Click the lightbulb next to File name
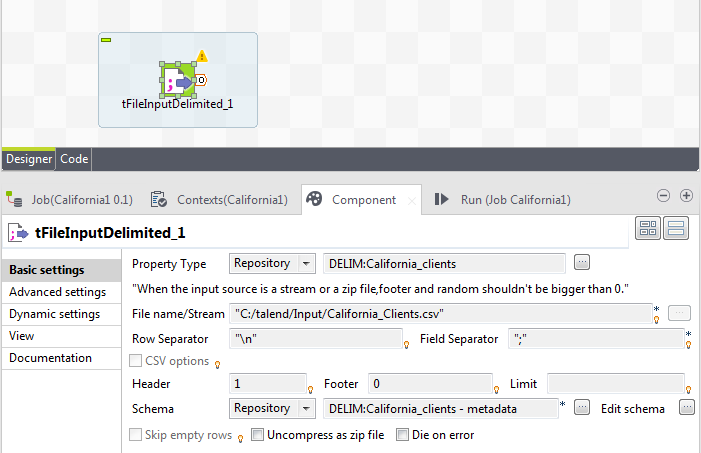 coord(656,320)
